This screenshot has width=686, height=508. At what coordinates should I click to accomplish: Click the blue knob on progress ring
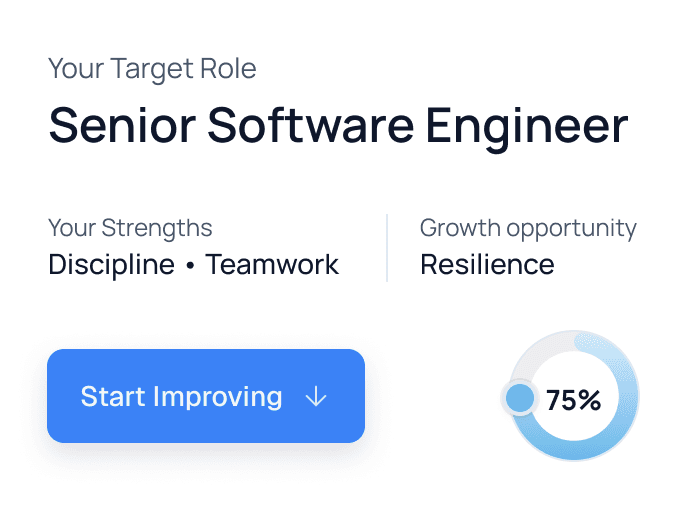coord(520,398)
